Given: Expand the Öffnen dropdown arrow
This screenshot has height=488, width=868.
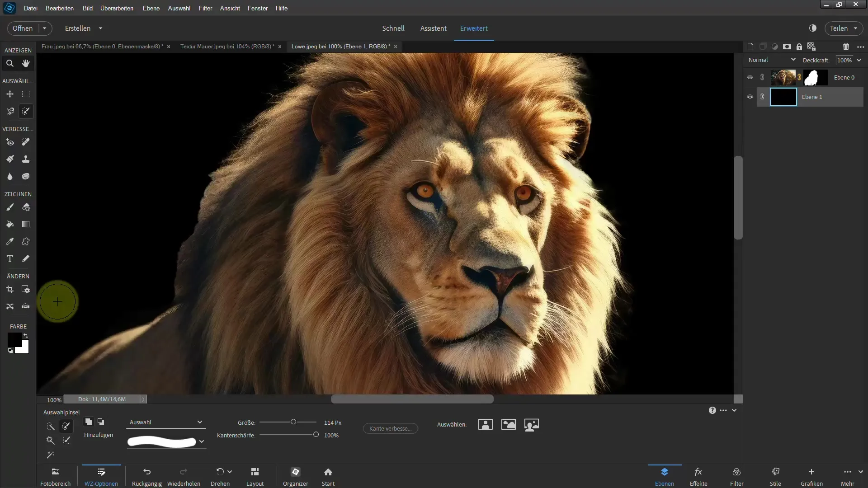Looking at the screenshot, I should [x=45, y=28].
